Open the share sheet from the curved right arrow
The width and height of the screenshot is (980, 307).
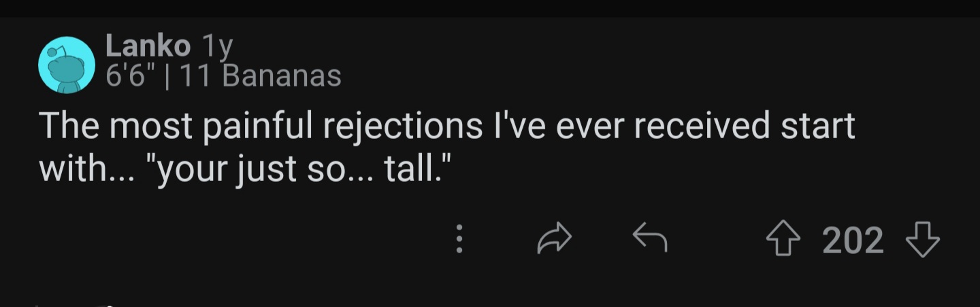(x=555, y=240)
